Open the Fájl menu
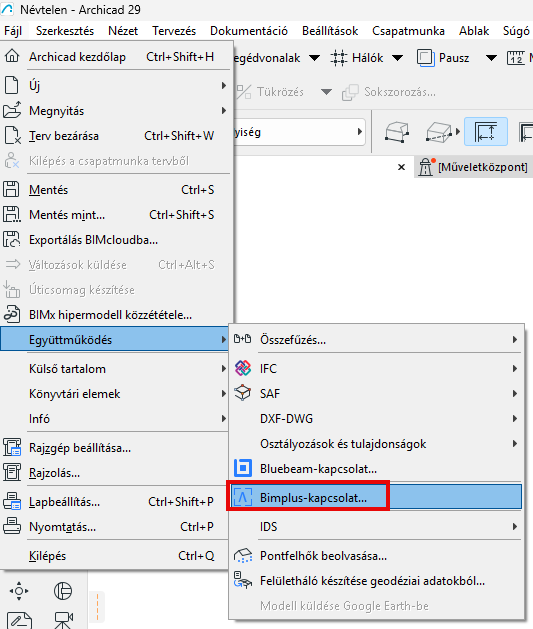Image resolution: width=533 pixels, height=629 pixels. point(13,31)
